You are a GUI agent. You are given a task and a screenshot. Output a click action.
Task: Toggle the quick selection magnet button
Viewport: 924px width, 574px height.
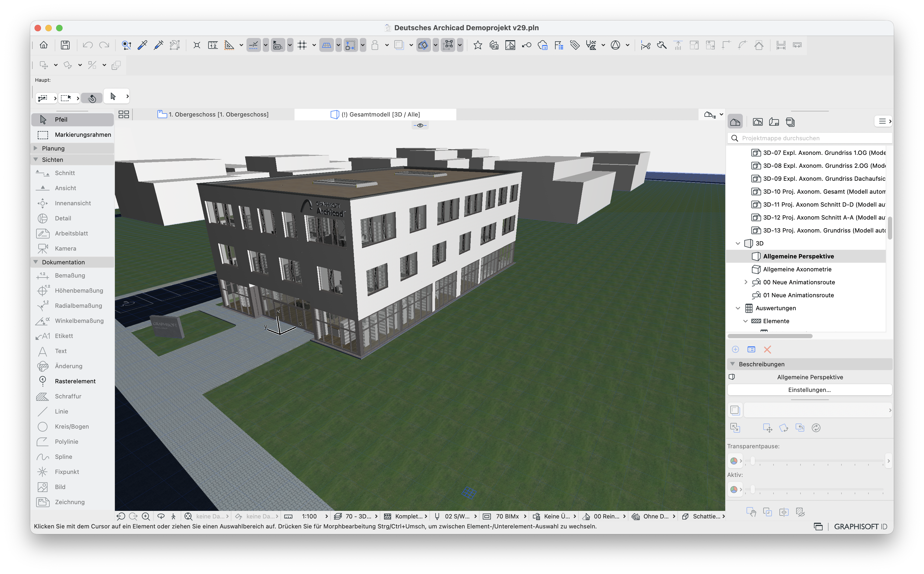point(92,98)
